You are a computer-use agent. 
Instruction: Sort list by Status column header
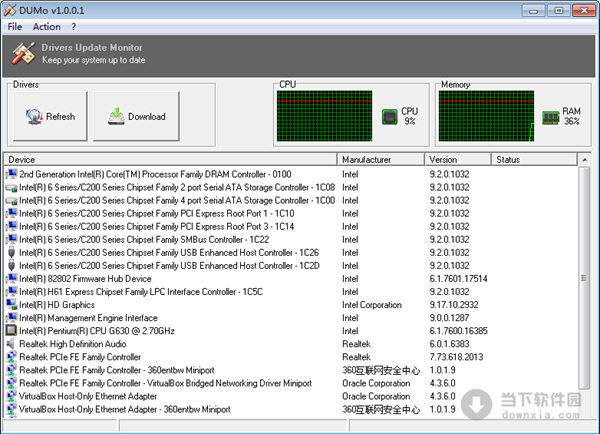click(534, 160)
